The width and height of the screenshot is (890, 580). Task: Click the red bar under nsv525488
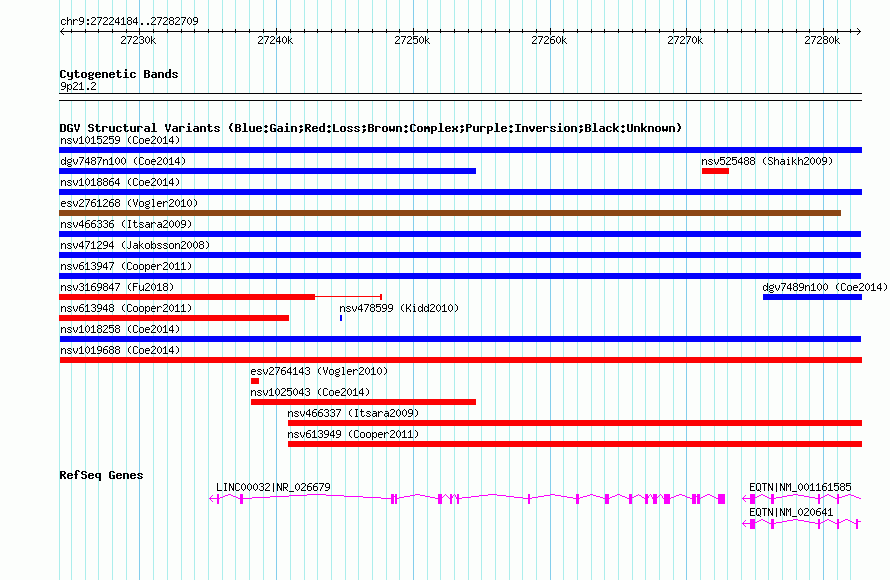click(x=715, y=171)
